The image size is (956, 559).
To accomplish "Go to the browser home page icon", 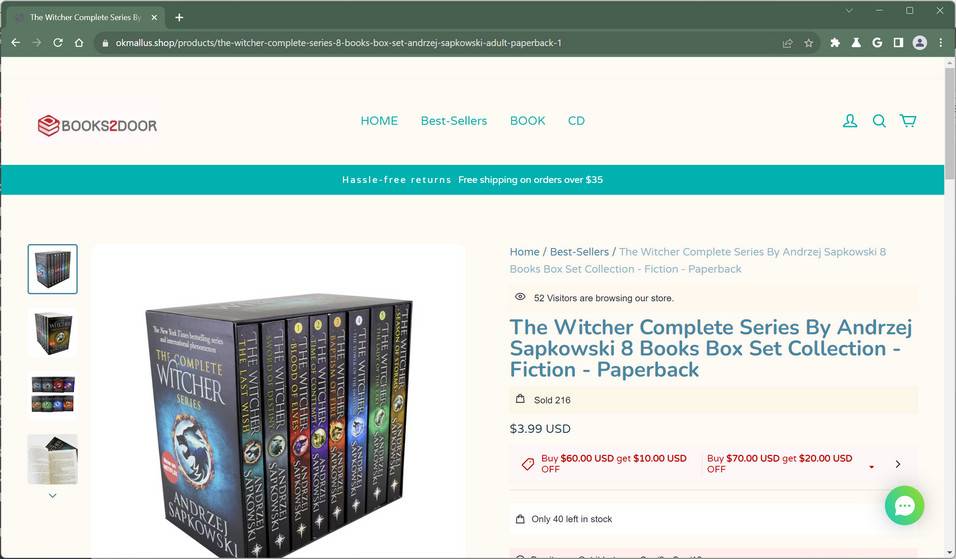I will click(79, 43).
